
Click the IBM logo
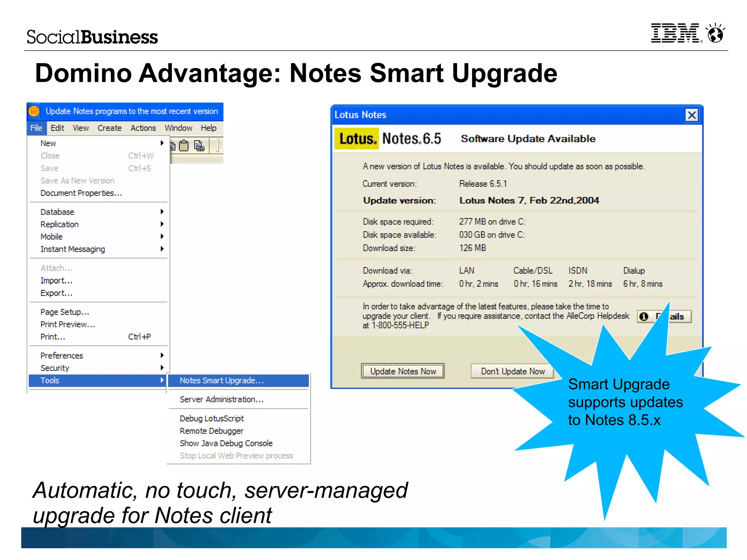pos(676,34)
